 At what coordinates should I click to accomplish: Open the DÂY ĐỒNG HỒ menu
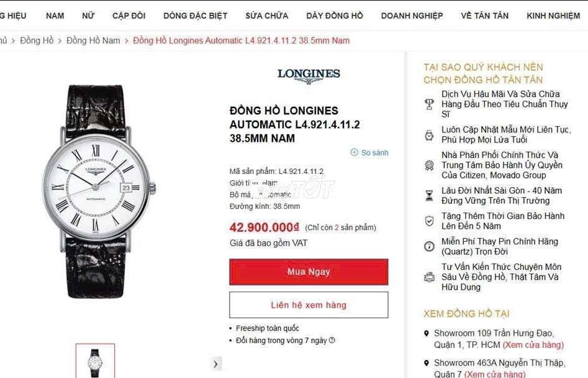[335, 16]
